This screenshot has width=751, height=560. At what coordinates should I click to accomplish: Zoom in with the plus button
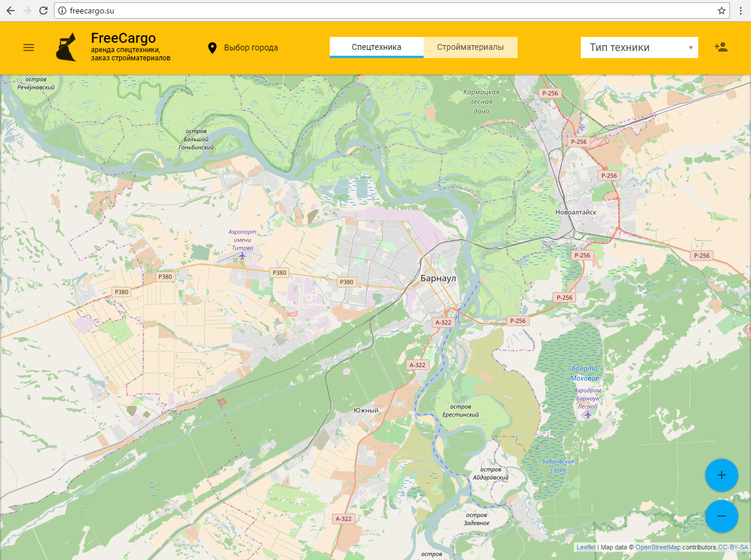721,475
